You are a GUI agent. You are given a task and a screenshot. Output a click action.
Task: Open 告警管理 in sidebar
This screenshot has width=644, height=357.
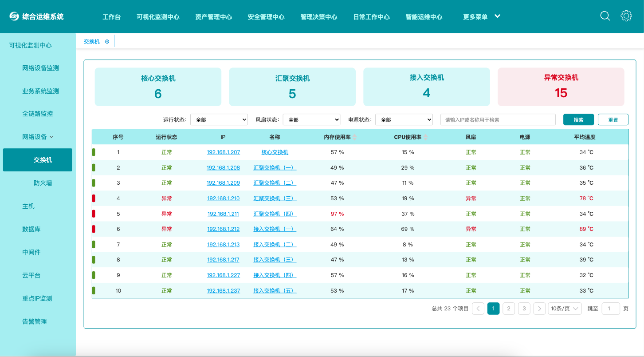pyautogui.click(x=35, y=321)
